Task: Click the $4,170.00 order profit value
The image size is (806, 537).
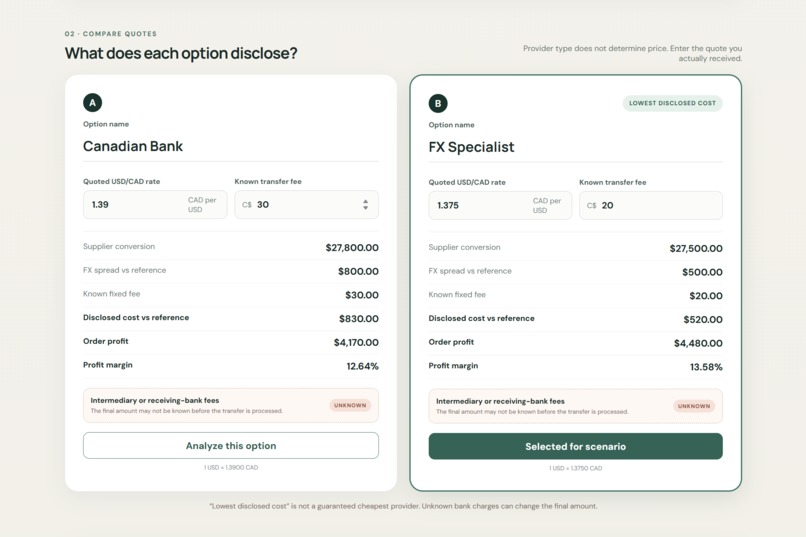Action: [356, 342]
